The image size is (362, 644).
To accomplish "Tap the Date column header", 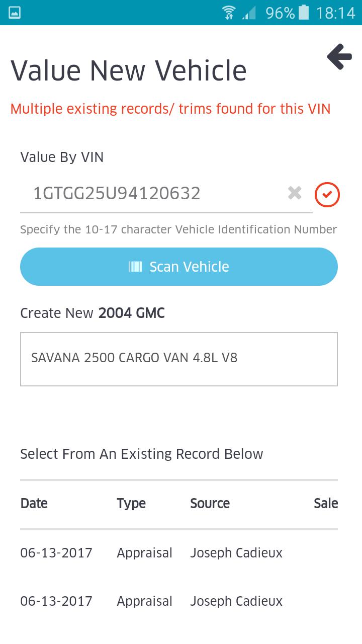I will [34, 504].
